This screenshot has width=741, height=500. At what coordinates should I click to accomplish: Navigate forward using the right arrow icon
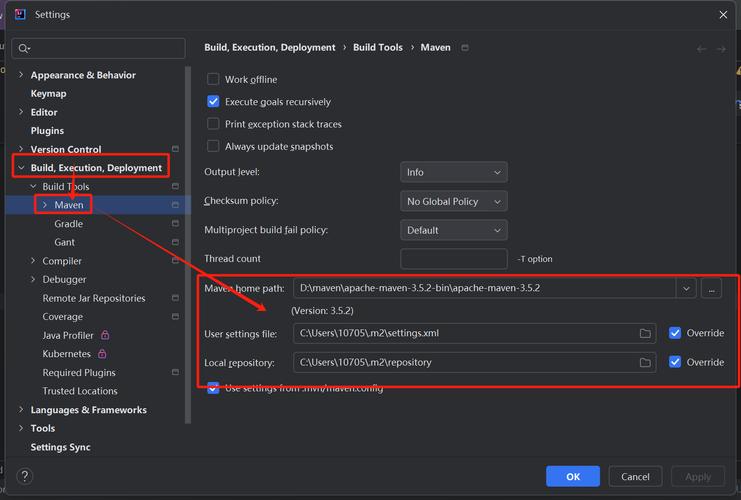pos(721,48)
